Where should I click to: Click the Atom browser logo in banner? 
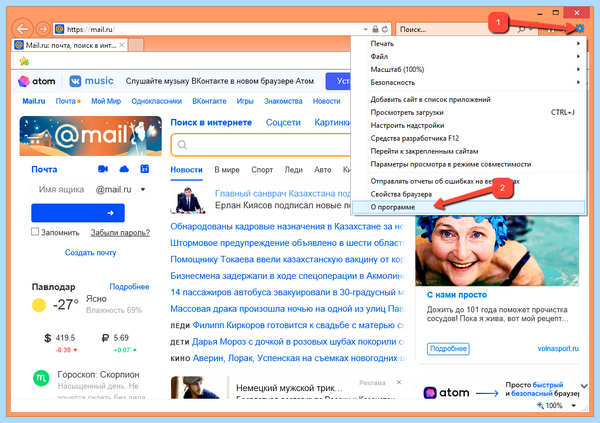(x=37, y=81)
